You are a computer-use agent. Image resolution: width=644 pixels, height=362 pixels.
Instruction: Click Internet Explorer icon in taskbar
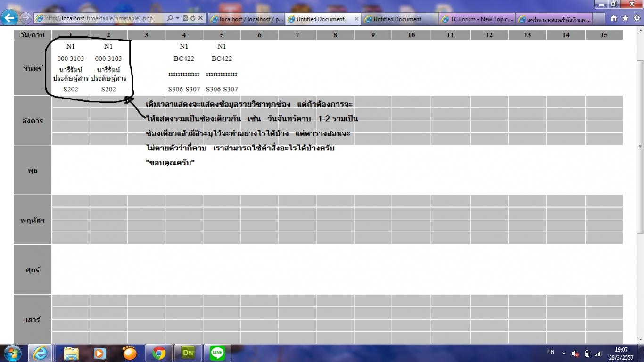40,353
